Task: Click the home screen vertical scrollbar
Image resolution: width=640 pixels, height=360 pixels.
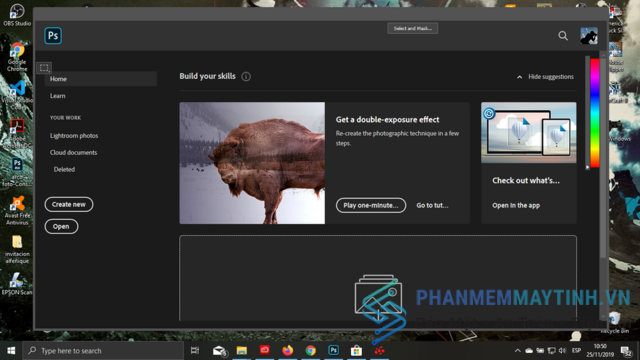Action: [603, 157]
